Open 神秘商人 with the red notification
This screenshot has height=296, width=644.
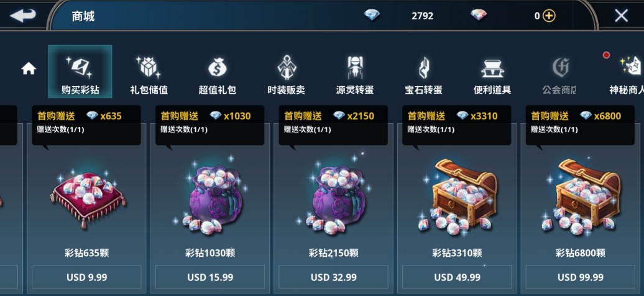point(628,67)
